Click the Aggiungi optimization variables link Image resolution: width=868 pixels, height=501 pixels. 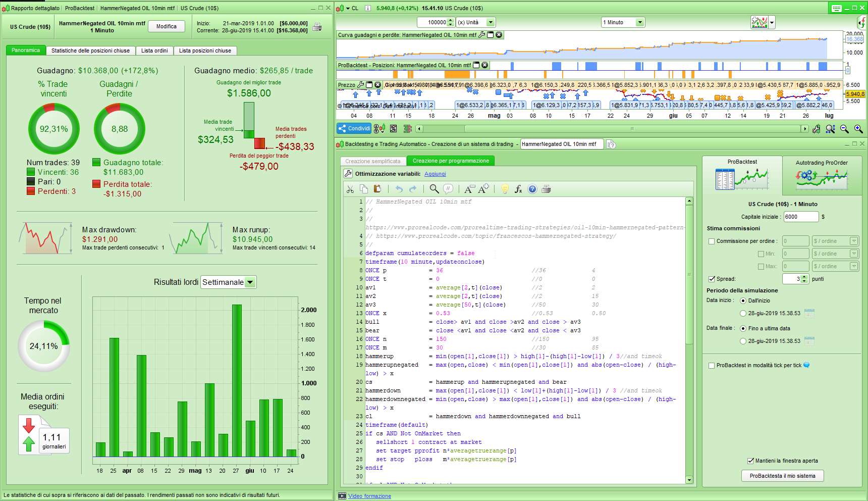click(435, 174)
